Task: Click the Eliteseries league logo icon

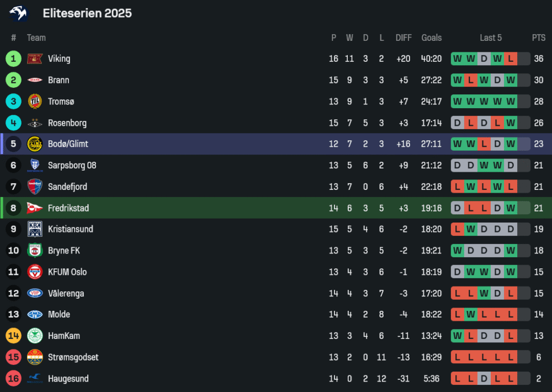Action: [18, 13]
